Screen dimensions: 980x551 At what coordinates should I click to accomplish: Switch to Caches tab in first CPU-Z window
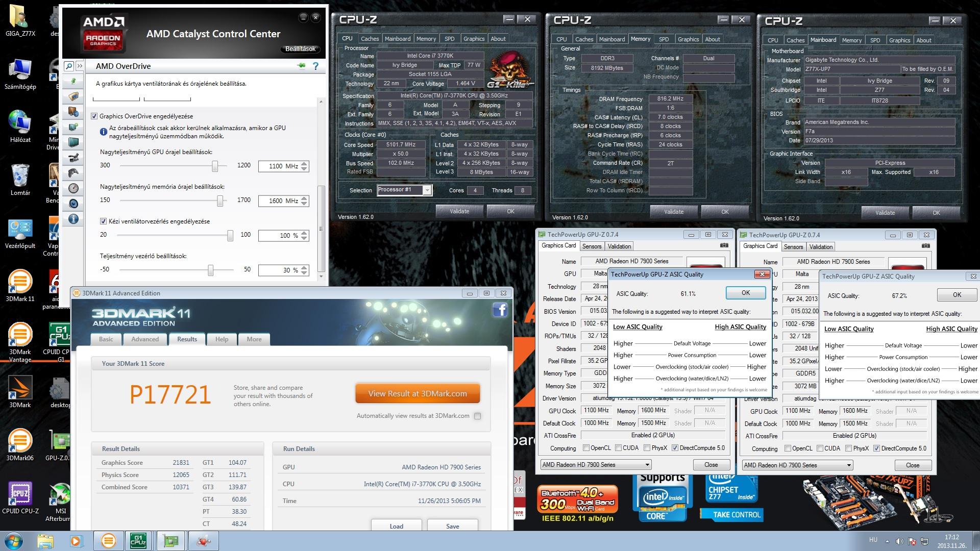point(370,39)
